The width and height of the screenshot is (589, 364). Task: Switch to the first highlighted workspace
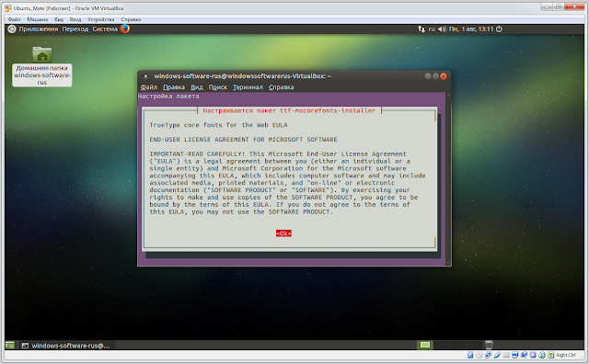pos(425,345)
